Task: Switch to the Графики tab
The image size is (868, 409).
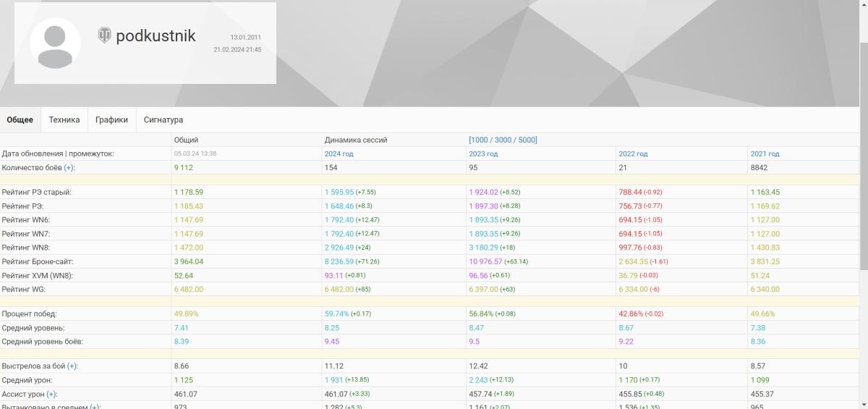Action: point(111,119)
